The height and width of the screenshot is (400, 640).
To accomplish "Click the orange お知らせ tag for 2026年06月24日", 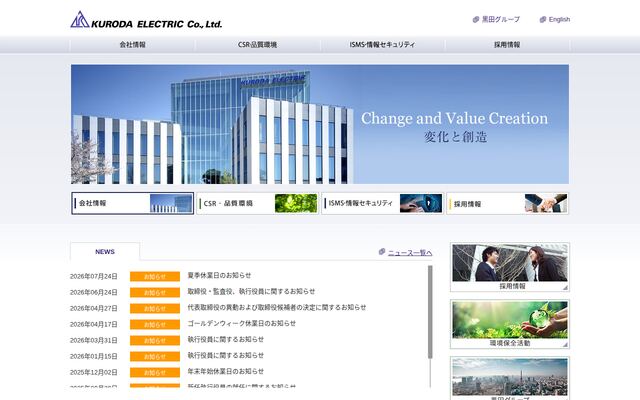I will [x=155, y=293].
